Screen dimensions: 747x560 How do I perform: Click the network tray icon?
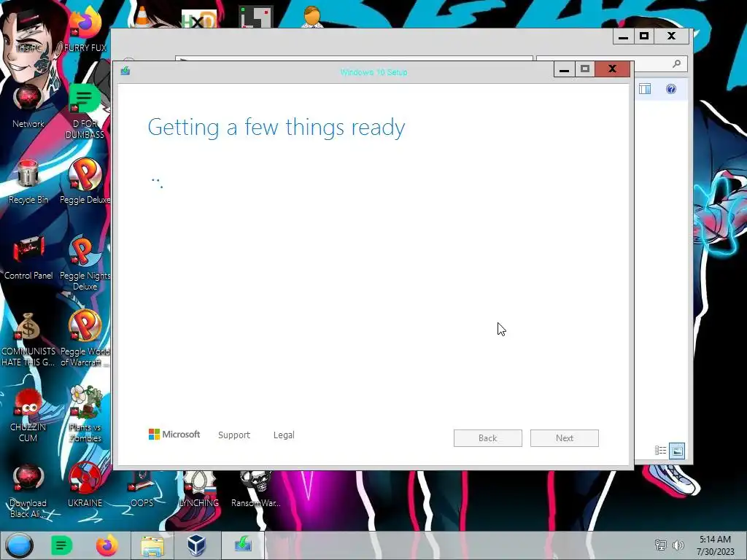coord(660,545)
